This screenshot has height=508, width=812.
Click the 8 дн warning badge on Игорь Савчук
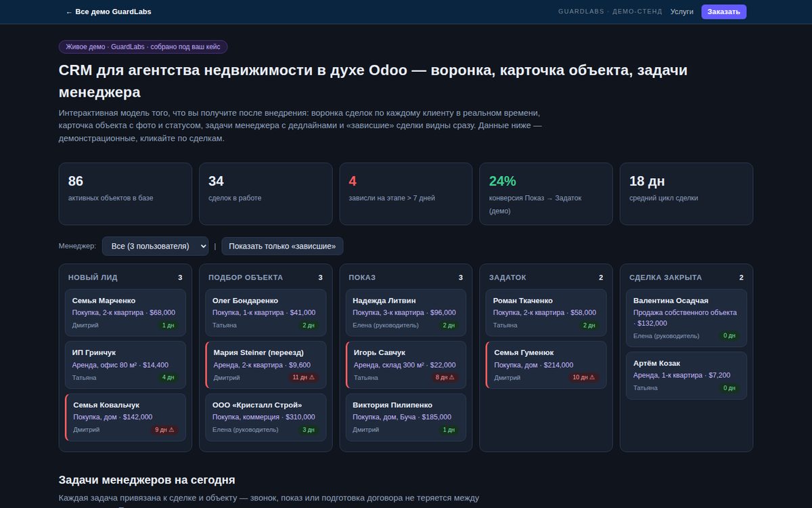445,377
